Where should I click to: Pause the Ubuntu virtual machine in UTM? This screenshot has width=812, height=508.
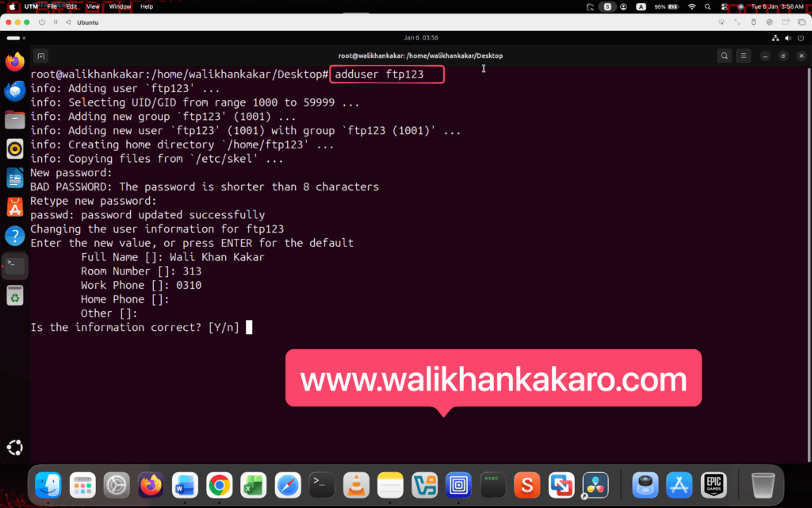[55, 22]
